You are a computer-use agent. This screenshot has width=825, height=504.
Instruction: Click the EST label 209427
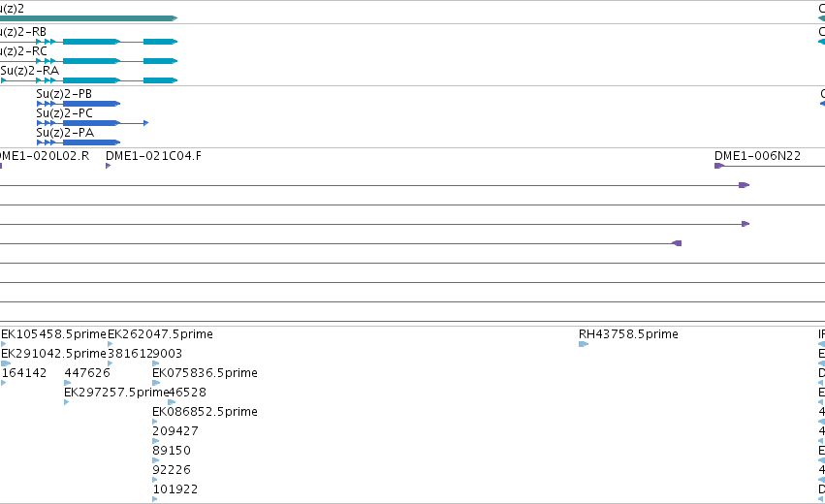coord(175,431)
